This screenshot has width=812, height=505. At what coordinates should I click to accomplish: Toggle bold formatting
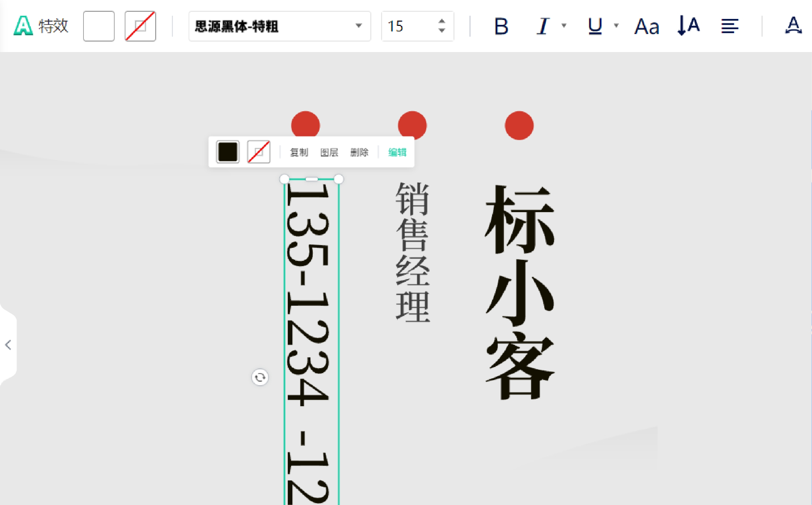pyautogui.click(x=501, y=26)
